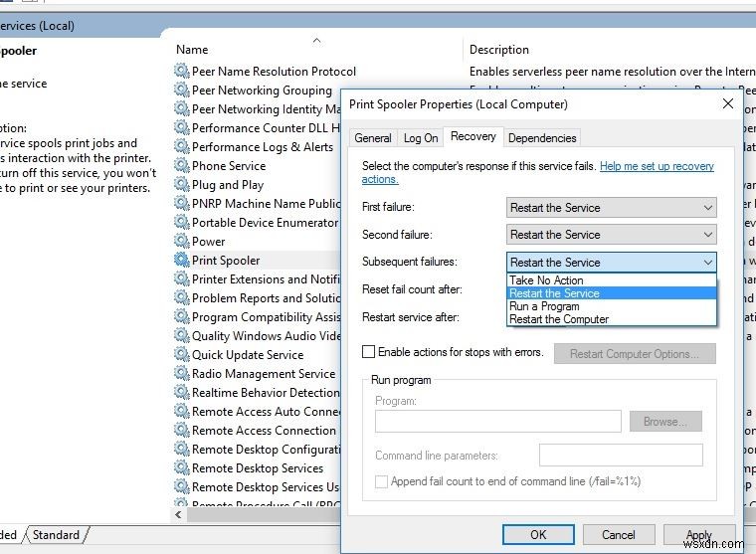Click the Browse button
Screen dimensions: 756x554
click(665, 422)
